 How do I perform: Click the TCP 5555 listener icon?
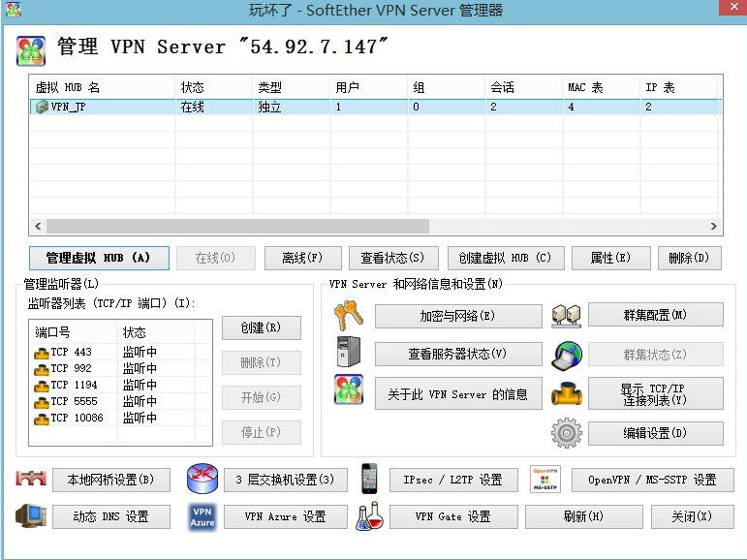coord(42,402)
